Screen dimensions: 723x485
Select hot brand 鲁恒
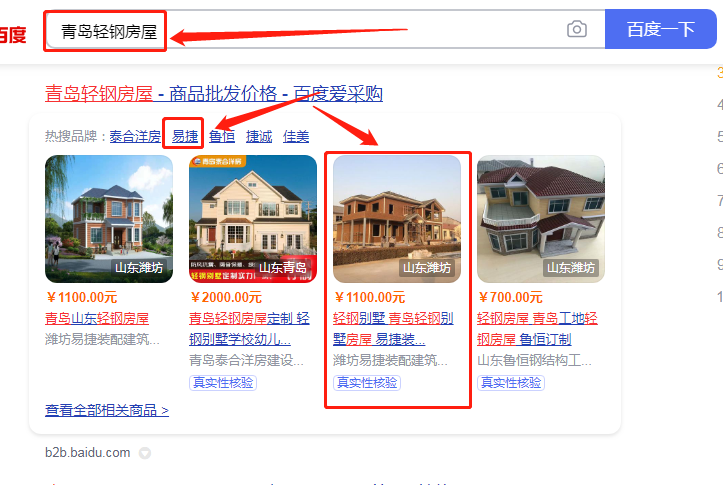point(222,136)
